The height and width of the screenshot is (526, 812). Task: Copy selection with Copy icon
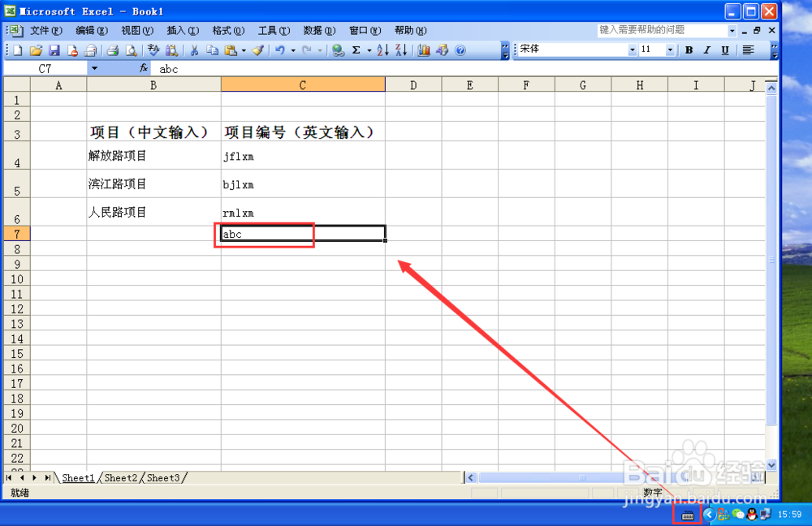pyautogui.click(x=212, y=50)
